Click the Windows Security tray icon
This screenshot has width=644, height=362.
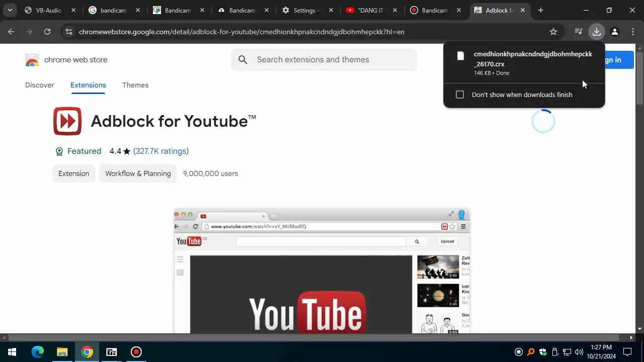point(543,352)
